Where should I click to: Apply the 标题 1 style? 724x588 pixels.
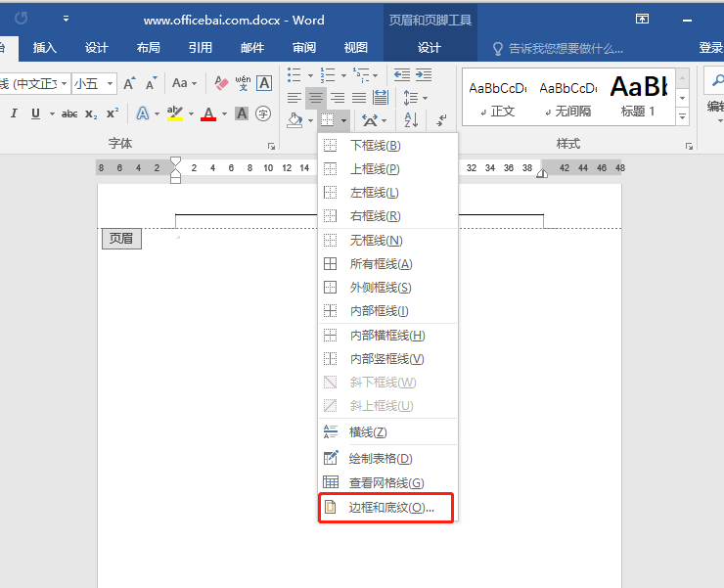[639, 99]
